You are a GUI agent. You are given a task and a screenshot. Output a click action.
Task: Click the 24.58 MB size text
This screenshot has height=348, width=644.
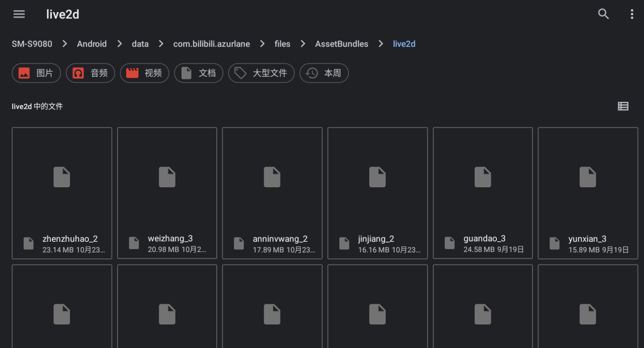479,249
